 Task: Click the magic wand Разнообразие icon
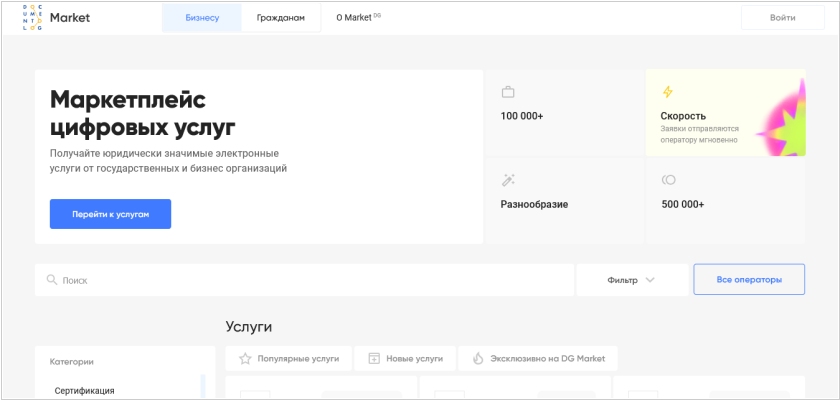[x=508, y=180]
